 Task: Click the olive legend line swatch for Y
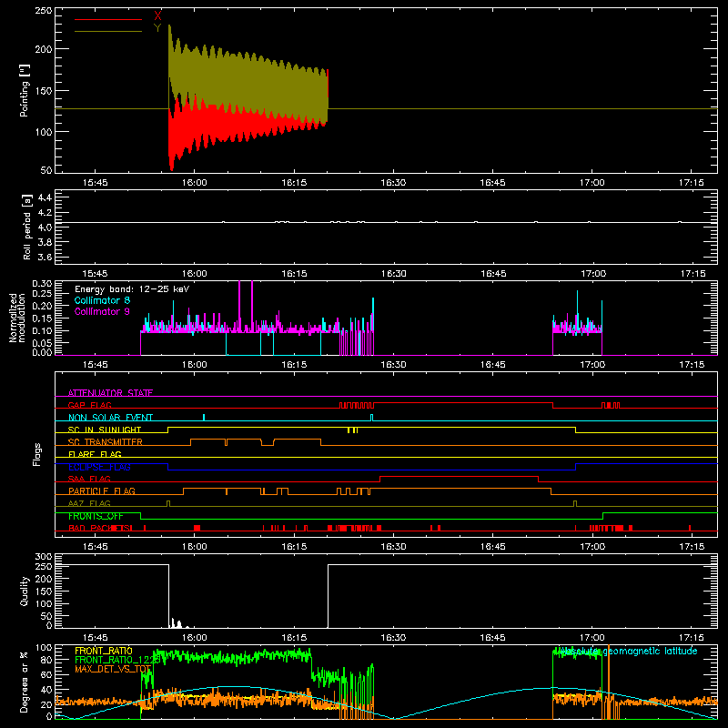tap(108, 31)
